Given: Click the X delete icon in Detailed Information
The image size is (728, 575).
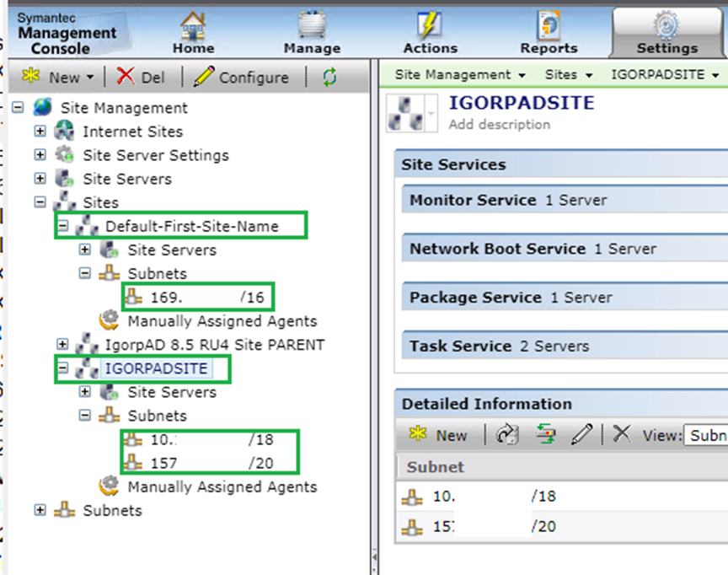Looking at the screenshot, I should coord(621,434).
